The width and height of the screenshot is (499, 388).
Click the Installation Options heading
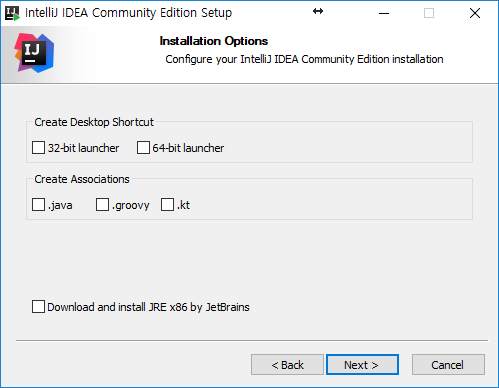point(214,41)
